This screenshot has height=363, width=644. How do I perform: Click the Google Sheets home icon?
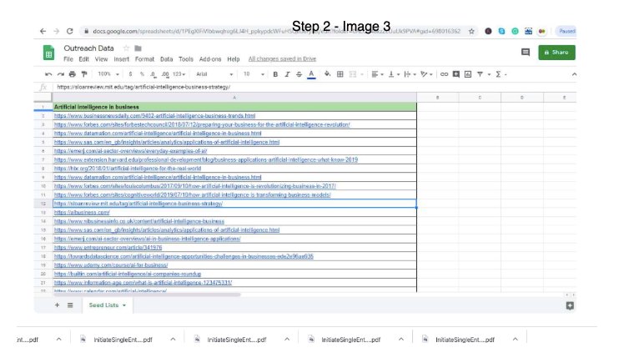[49, 53]
